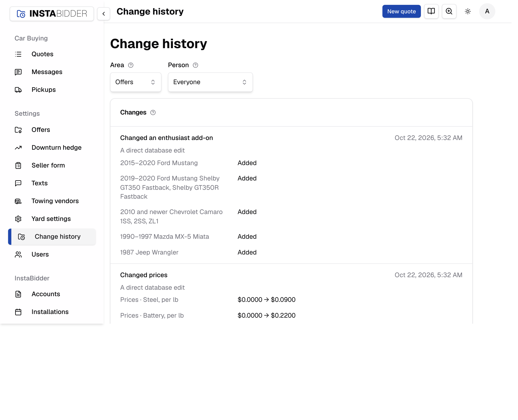Click the Pickups truck icon
Image resolution: width=518 pixels, height=420 pixels.
(18, 90)
